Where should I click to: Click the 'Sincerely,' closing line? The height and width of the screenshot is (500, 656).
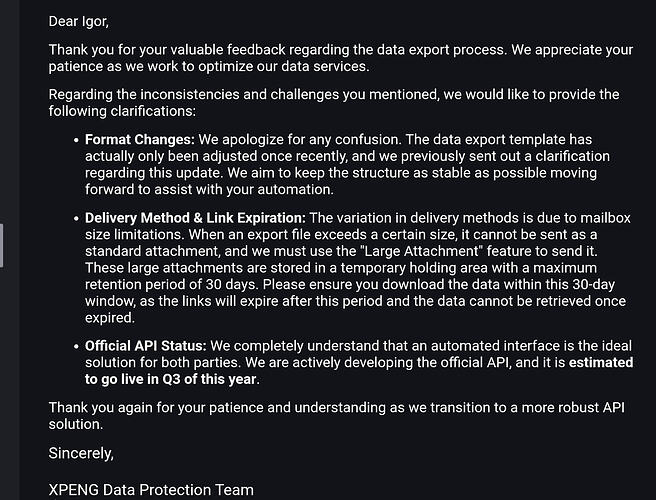(81, 453)
